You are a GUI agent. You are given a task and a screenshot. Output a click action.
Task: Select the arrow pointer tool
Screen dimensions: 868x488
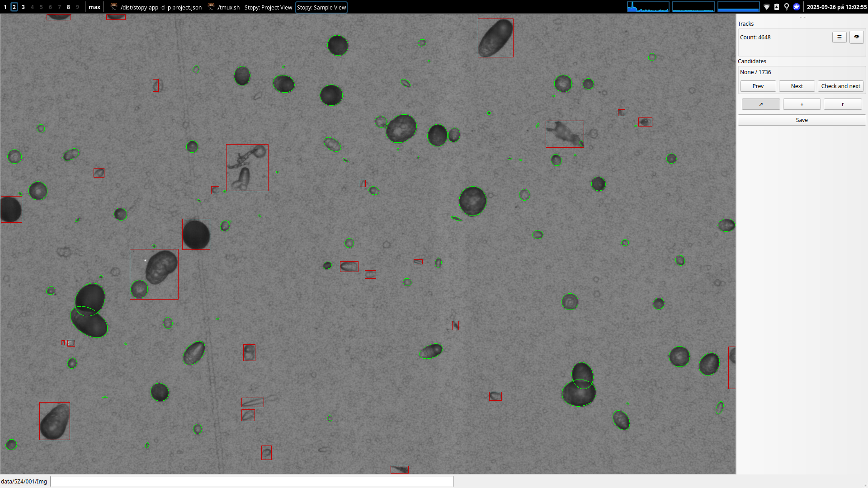(x=761, y=104)
